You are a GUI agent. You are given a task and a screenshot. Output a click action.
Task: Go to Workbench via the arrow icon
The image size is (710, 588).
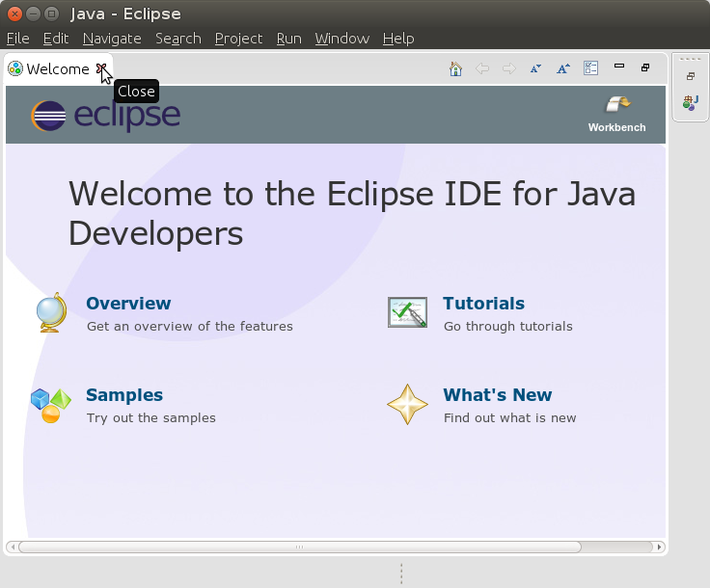tap(617, 105)
